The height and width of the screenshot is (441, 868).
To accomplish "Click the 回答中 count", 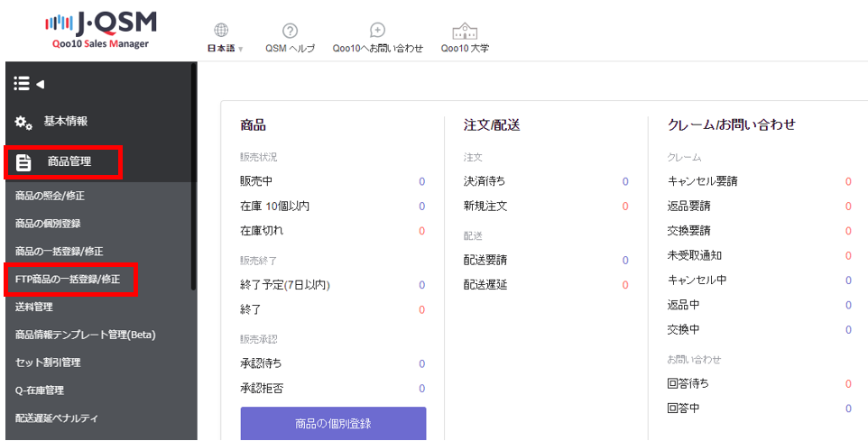I will tap(848, 409).
